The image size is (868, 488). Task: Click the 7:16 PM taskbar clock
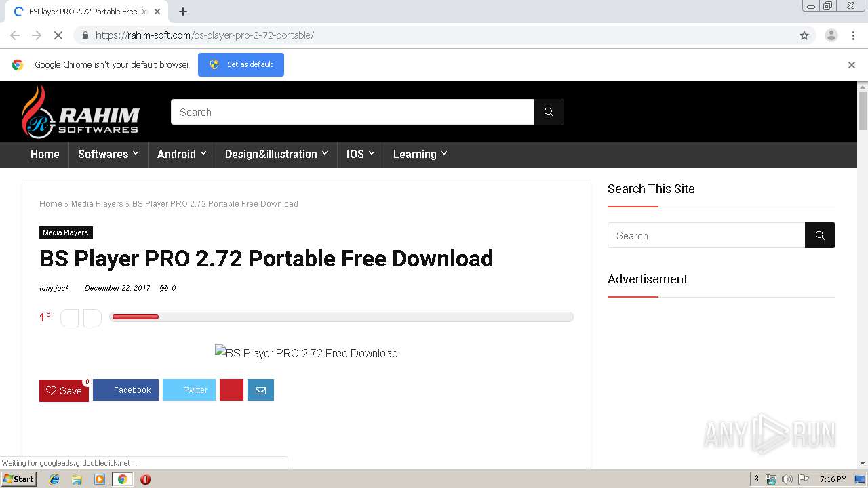(x=833, y=479)
